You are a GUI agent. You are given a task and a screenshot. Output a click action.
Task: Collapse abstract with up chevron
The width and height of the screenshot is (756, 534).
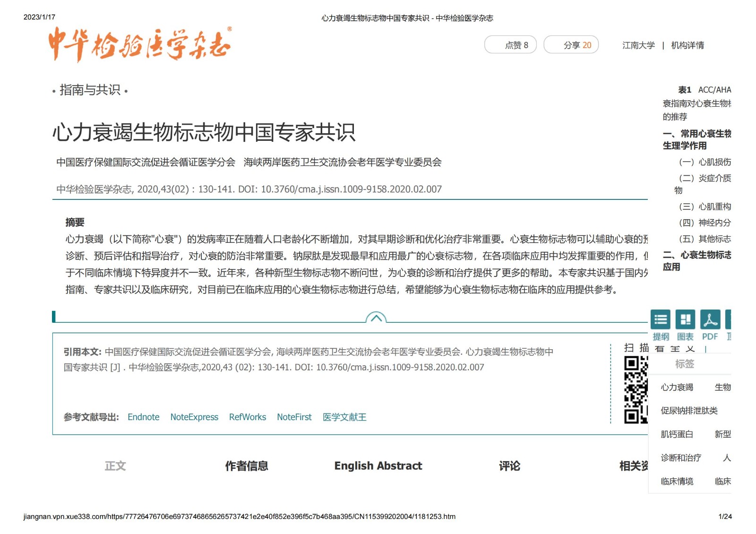pyautogui.click(x=376, y=318)
